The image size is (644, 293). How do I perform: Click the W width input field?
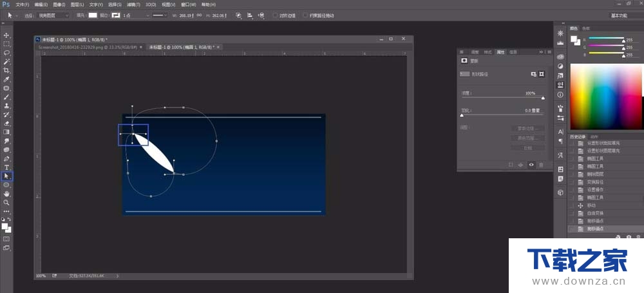click(185, 15)
